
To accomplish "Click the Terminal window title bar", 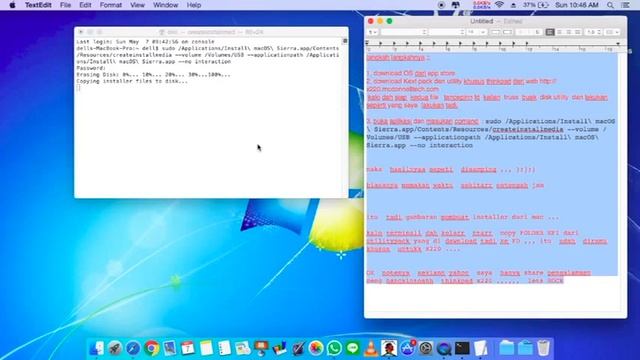I will coord(211,32).
